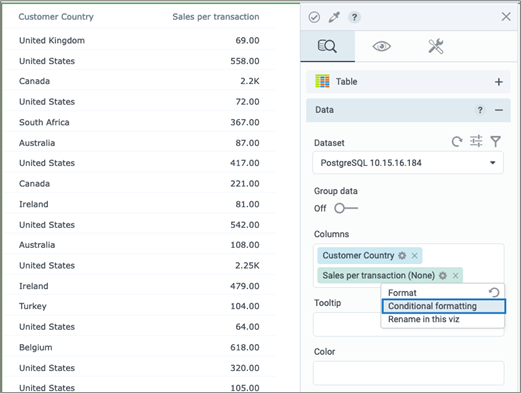Image resolution: width=521 pixels, height=394 pixels.
Task: Choose Rename in this viz
Action: [424, 319]
